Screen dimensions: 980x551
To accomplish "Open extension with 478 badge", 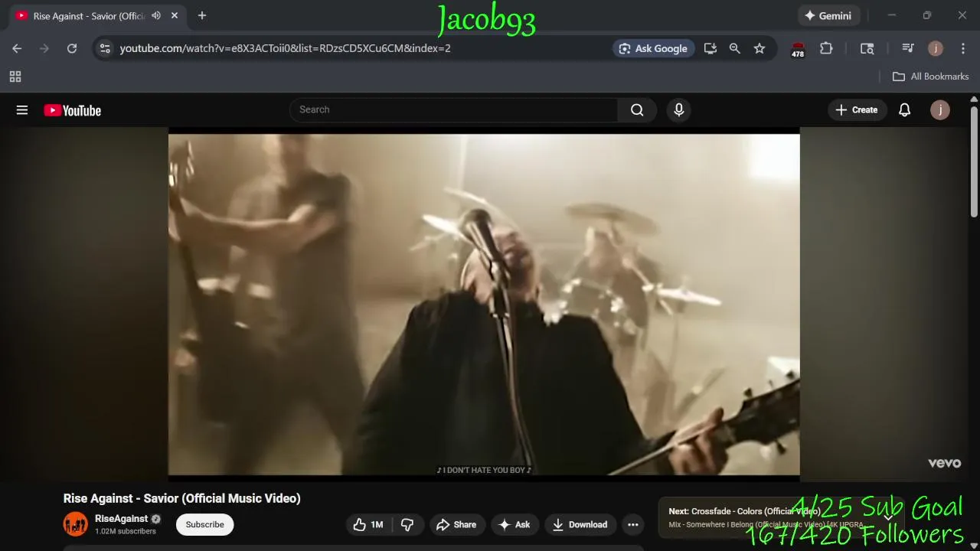I will click(x=798, y=49).
